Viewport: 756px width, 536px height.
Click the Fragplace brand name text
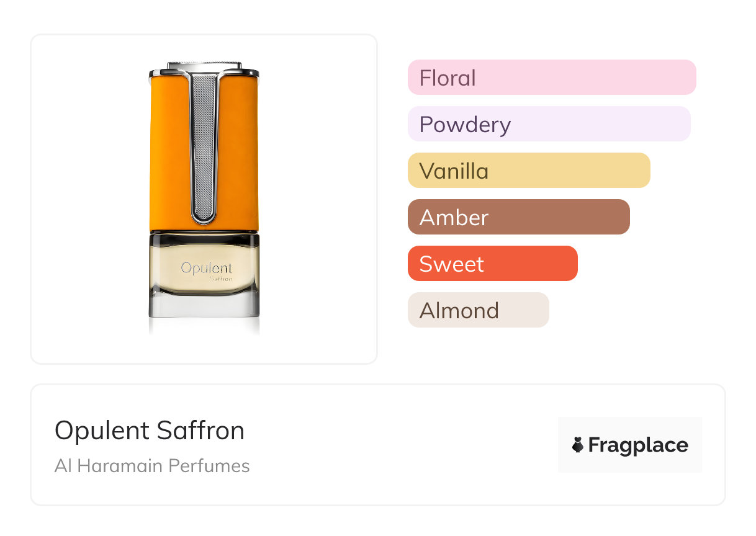pos(638,445)
